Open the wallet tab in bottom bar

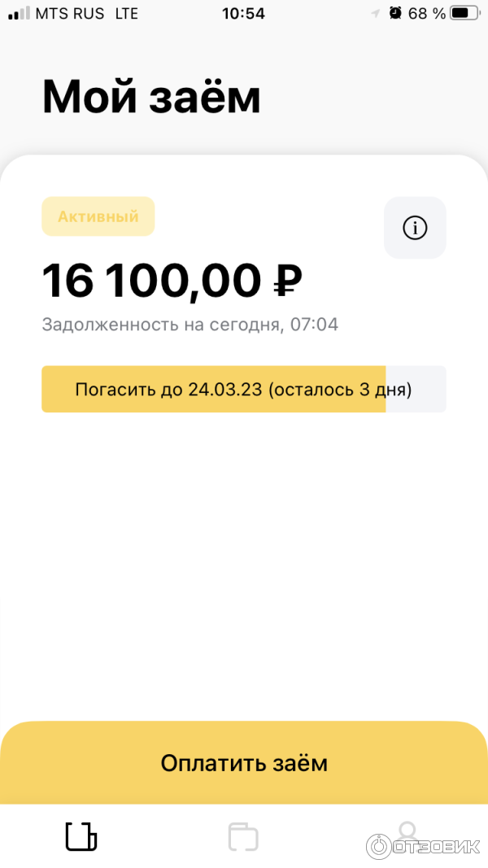coord(243,836)
